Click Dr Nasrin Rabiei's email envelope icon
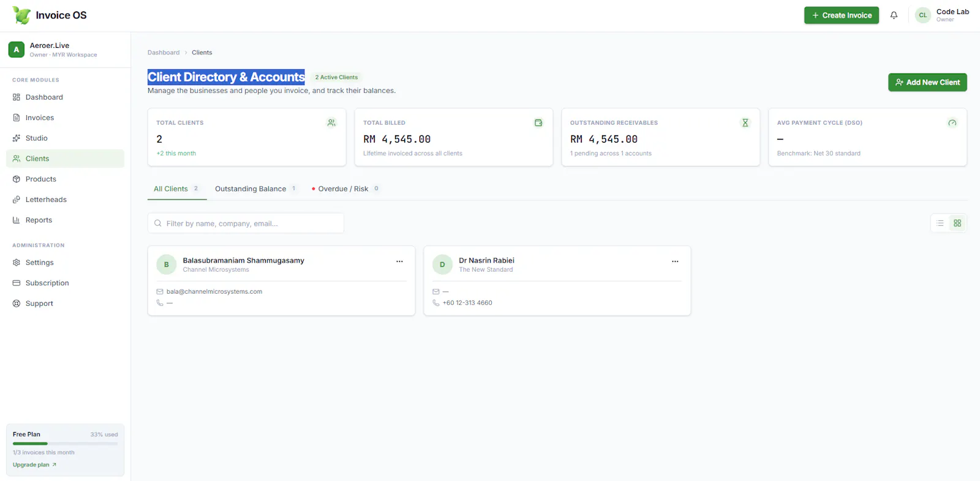Screen dimensions: 980x481 coord(436,292)
